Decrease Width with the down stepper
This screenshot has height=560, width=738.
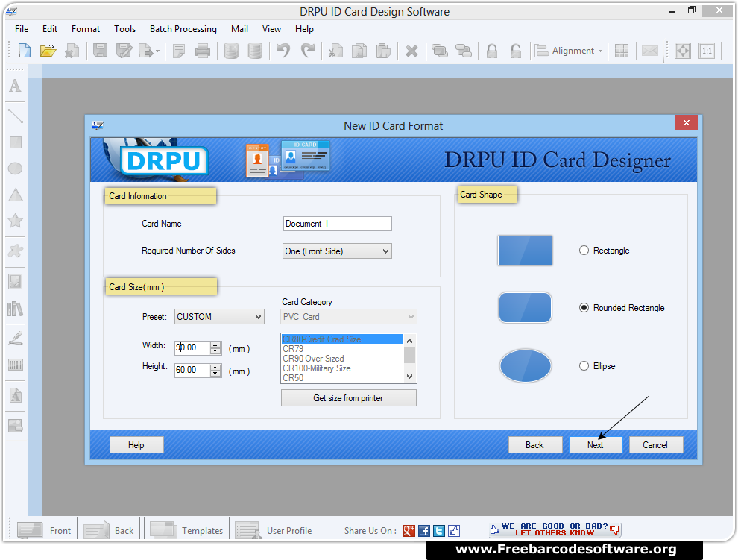pyautogui.click(x=215, y=351)
